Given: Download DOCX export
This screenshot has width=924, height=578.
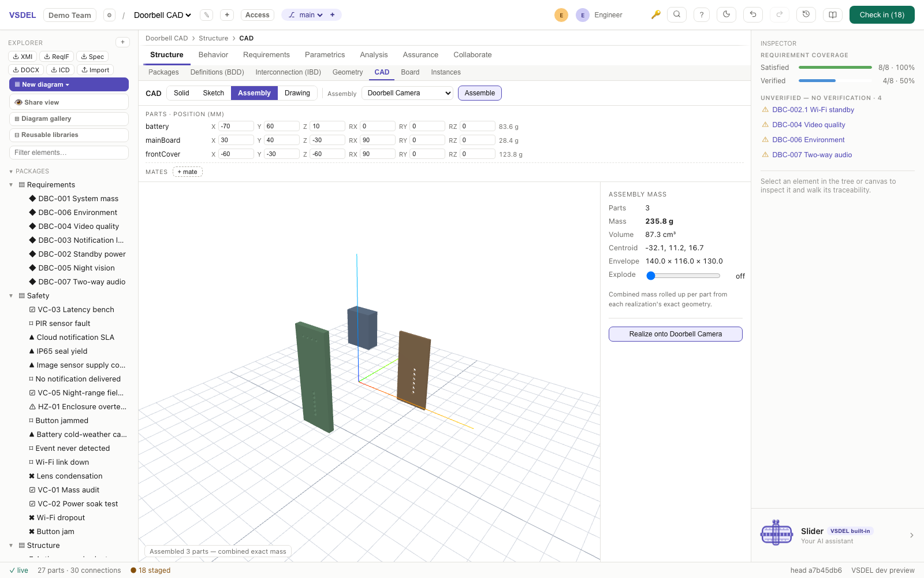Looking at the screenshot, I should click(26, 70).
